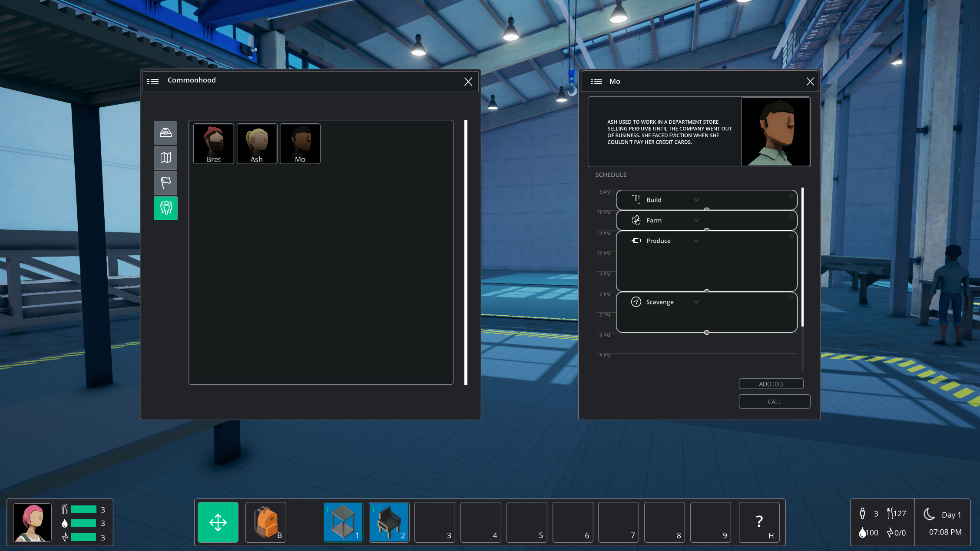Click the ADD JOB button
This screenshot has height=551, width=980.
(771, 384)
